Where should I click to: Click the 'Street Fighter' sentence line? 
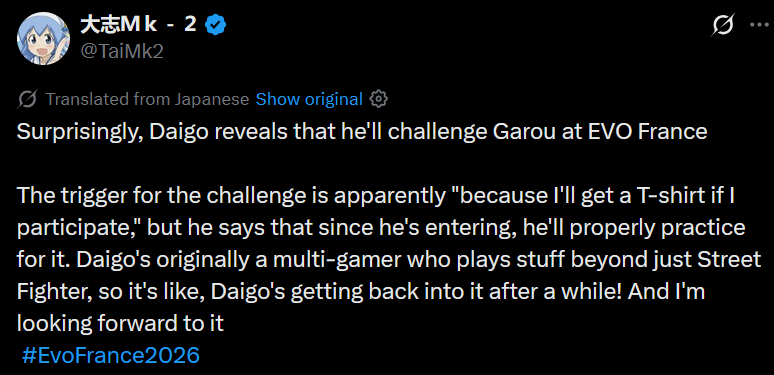click(388, 260)
